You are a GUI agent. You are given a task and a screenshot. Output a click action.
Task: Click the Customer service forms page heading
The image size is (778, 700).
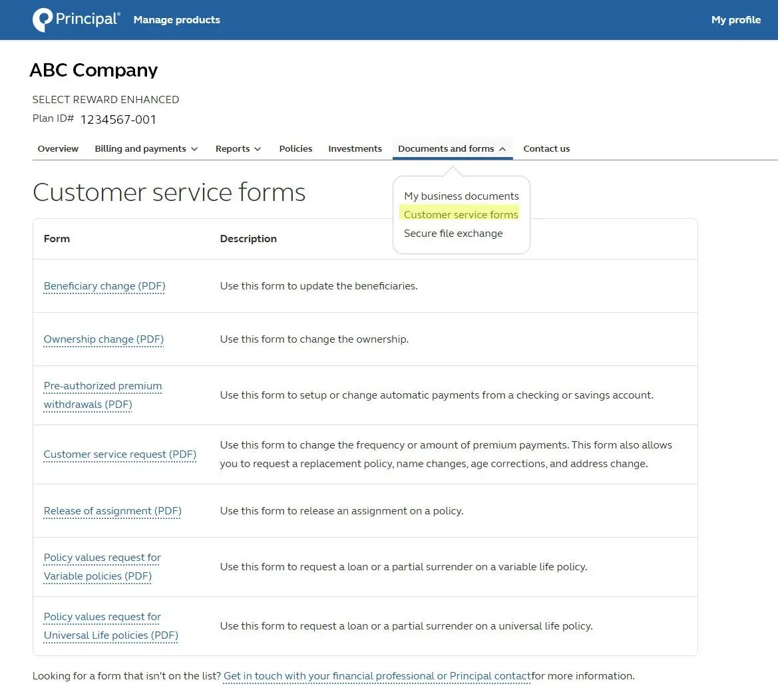(169, 192)
